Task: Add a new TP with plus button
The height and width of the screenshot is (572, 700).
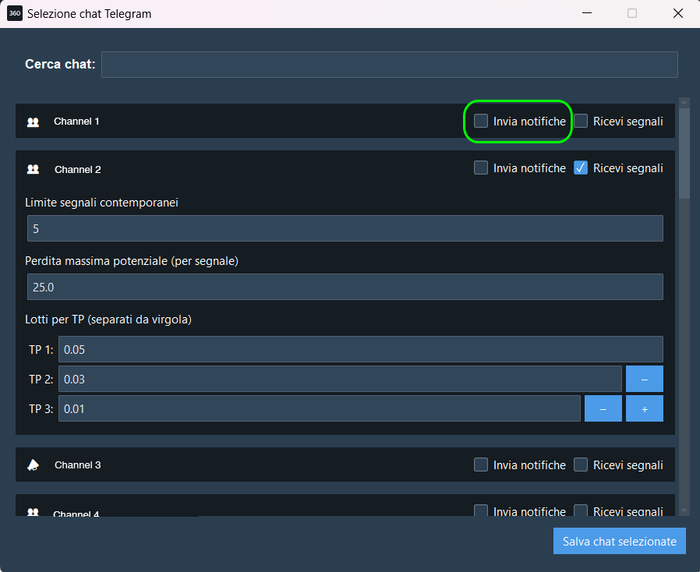Action: pos(644,409)
